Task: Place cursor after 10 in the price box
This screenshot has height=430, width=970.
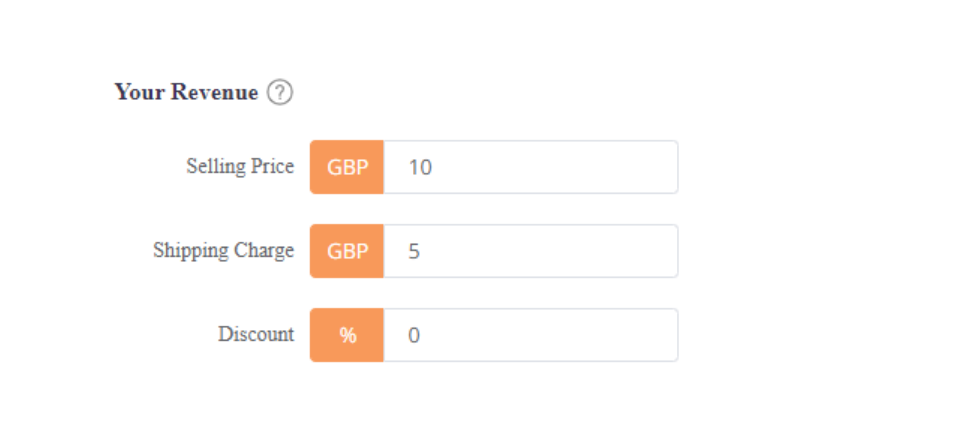Action: (434, 168)
